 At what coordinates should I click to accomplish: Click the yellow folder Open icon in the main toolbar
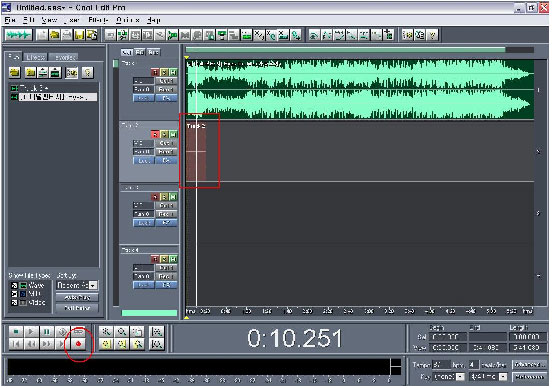[54, 35]
